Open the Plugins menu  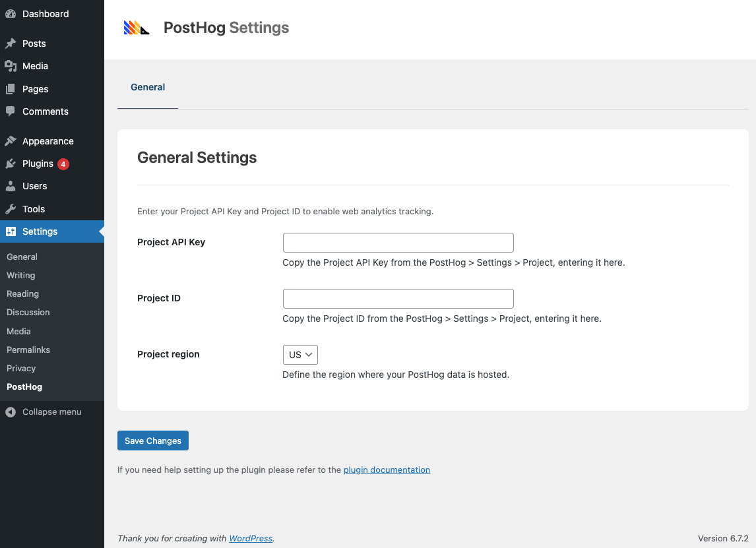tap(52, 164)
